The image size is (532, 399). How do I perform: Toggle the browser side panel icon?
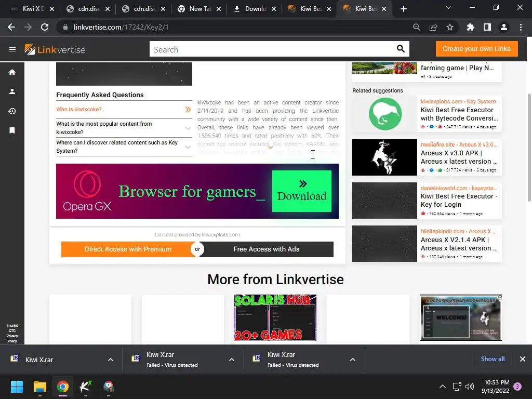point(487,27)
